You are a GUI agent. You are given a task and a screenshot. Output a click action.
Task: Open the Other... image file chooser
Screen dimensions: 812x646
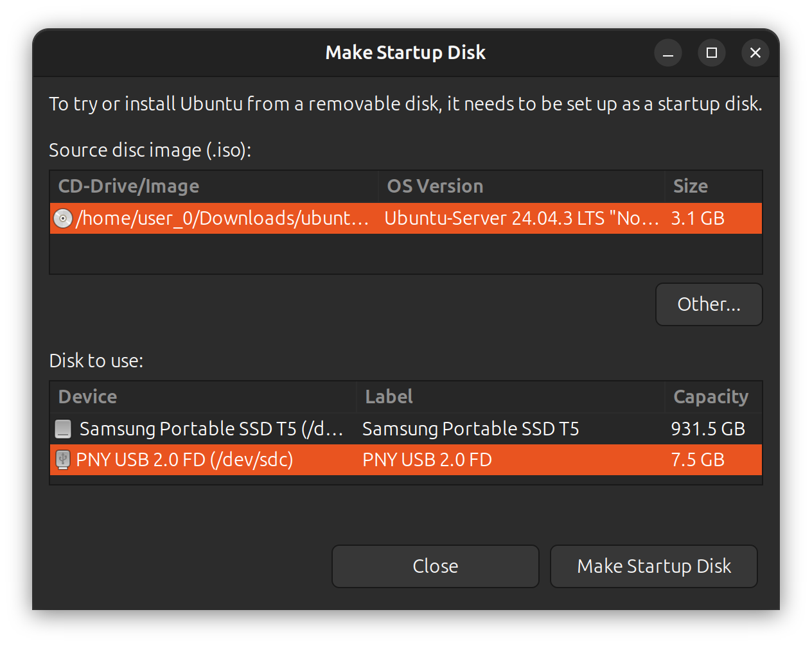tap(709, 304)
